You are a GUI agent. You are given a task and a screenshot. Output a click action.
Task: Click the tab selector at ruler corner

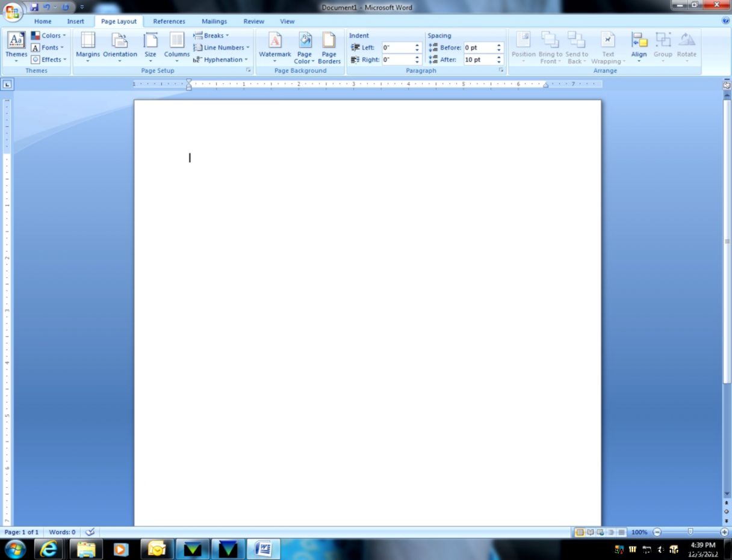(7, 85)
